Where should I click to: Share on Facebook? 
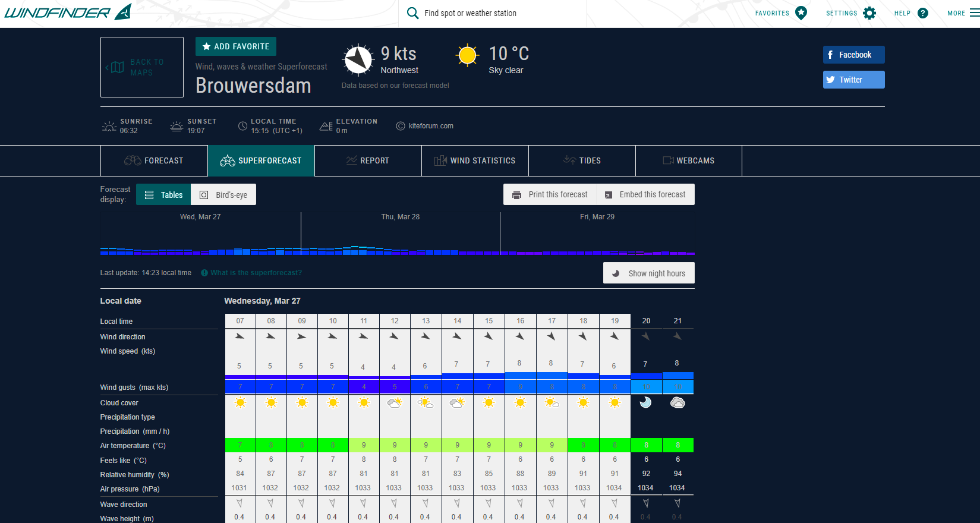click(853, 55)
